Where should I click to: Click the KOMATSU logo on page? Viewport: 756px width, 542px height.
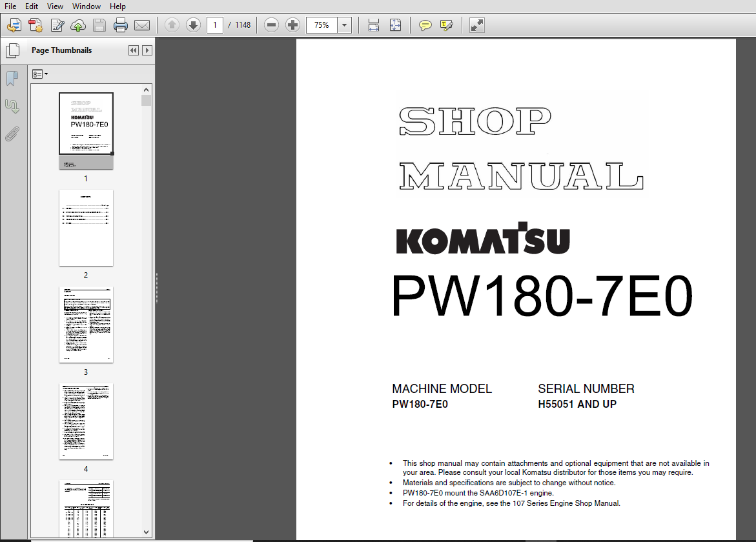click(x=483, y=238)
